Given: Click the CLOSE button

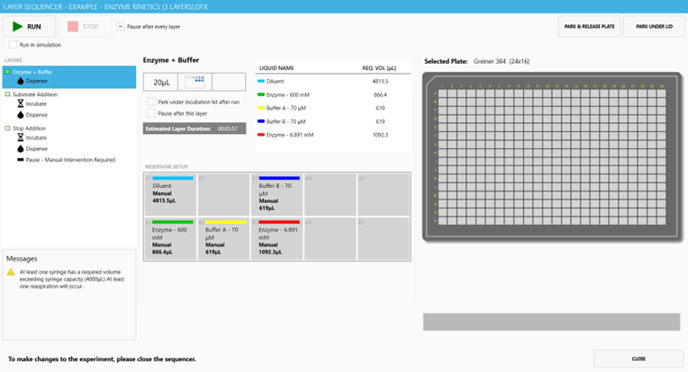Looking at the screenshot, I should pyautogui.click(x=638, y=359).
